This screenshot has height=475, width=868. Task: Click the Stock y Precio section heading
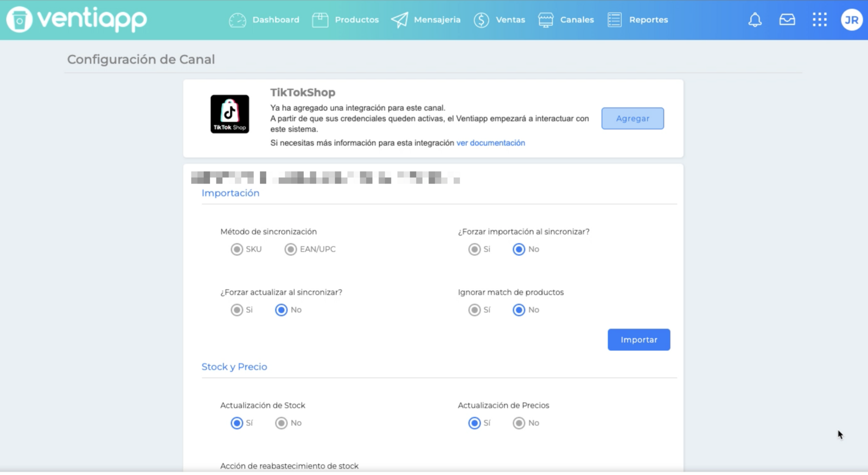point(234,367)
